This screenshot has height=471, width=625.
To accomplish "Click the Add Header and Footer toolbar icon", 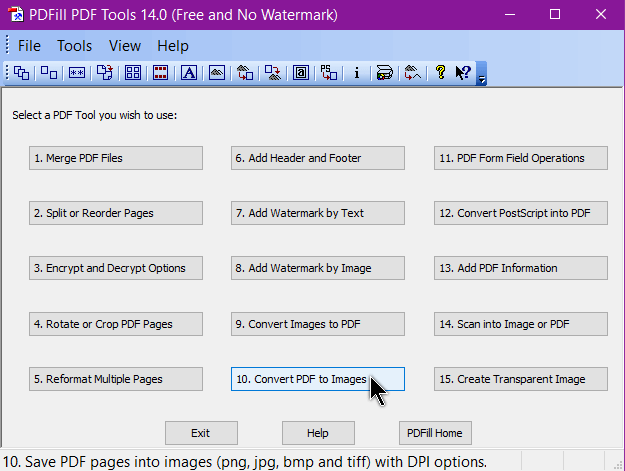I will point(161,73).
